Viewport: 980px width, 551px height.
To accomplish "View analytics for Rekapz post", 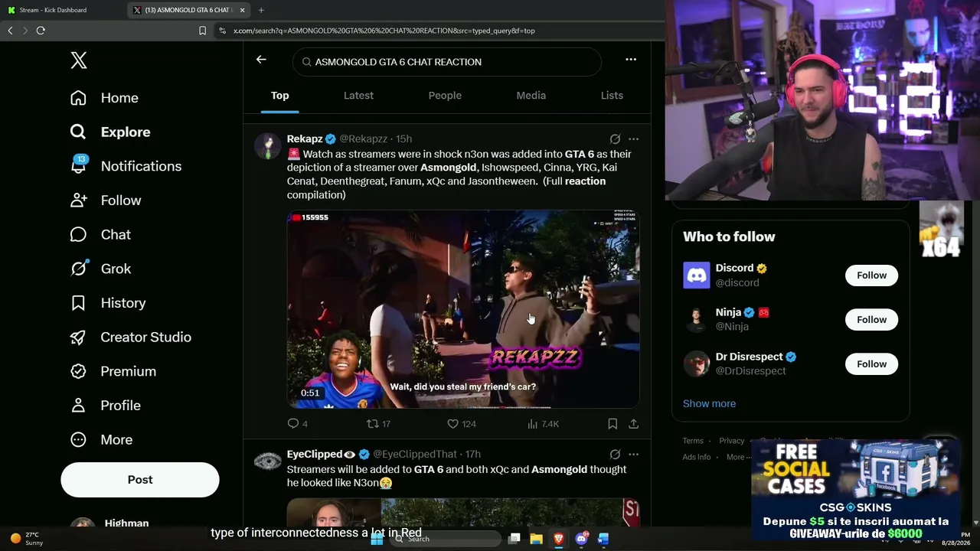I will pyautogui.click(x=544, y=423).
